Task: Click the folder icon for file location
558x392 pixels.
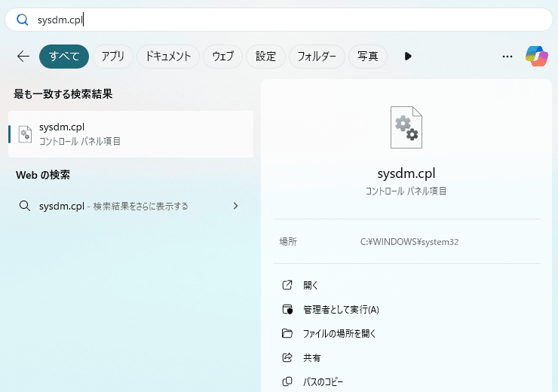Action: pos(287,333)
